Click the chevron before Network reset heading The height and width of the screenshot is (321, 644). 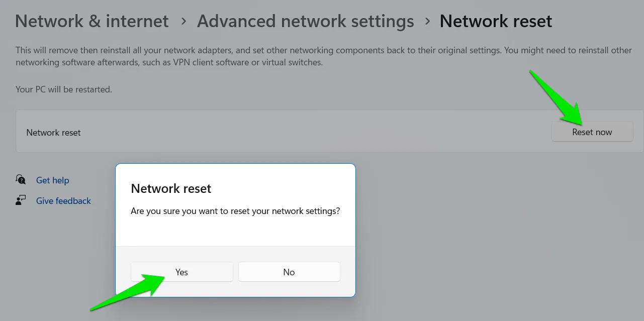pyautogui.click(x=427, y=22)
